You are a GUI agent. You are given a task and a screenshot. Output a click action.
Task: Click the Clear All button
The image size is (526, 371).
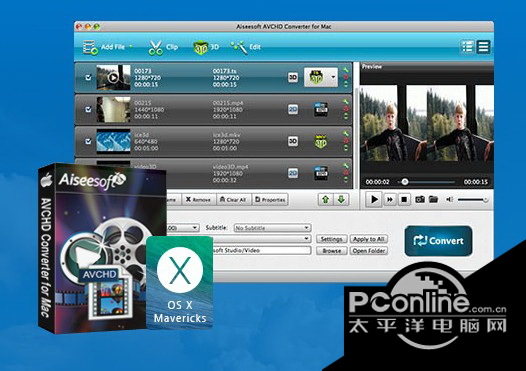coord(233,200)
